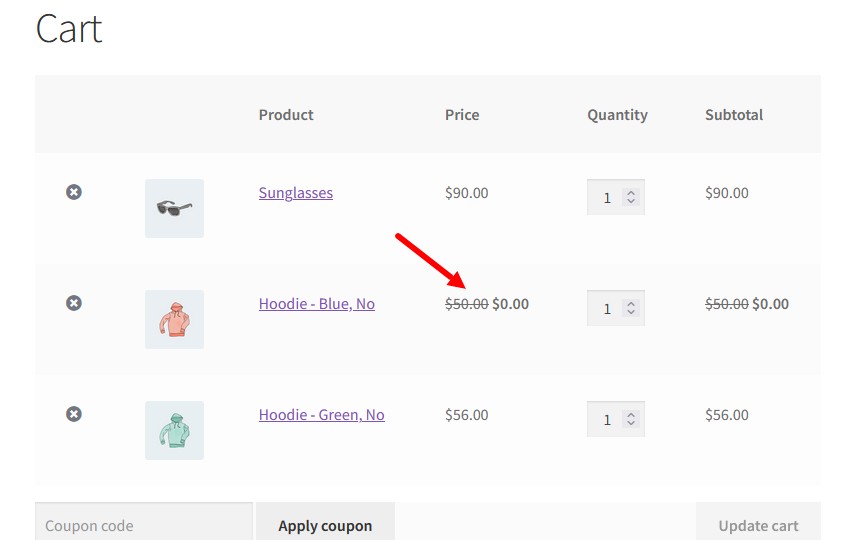Open the Hoodie - Green, No link
The image size is (845, 540).
(322, 415)
